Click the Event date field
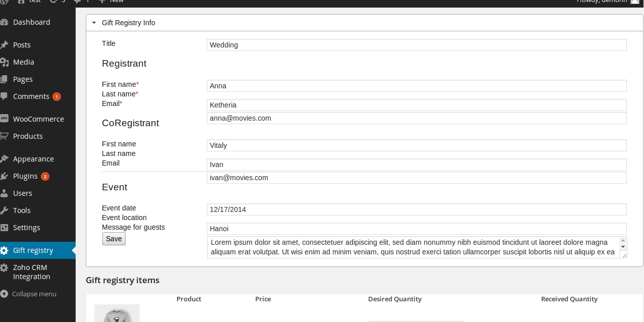The width and height of the screenshot is (644, 322). pos(416,209)
